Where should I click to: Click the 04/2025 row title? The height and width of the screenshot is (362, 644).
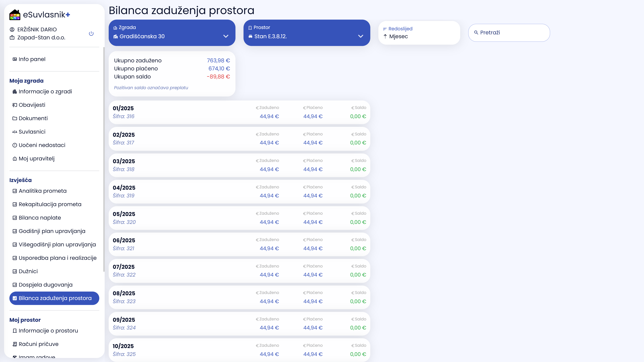pyautogui.click(x=124, y=188)
